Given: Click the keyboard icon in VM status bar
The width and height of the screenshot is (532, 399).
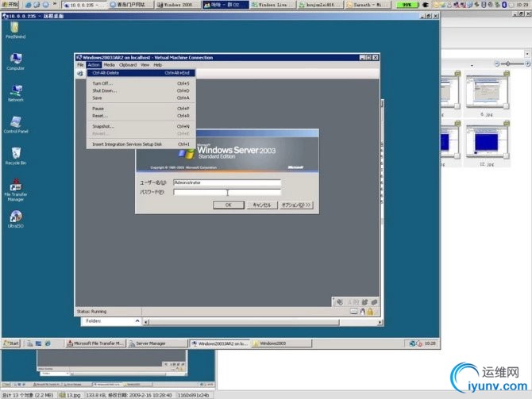Looking at the screenshot, I should pos(353,312).
